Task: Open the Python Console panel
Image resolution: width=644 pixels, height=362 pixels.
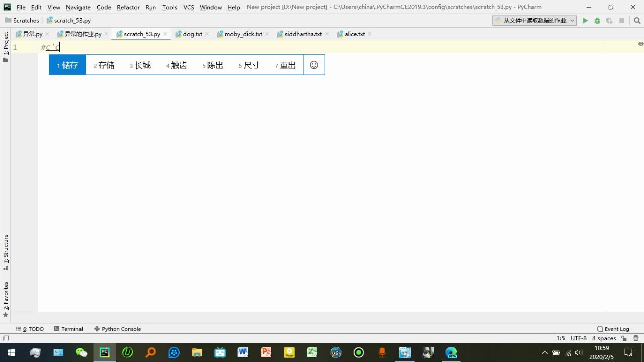Action: coord(121,329)
